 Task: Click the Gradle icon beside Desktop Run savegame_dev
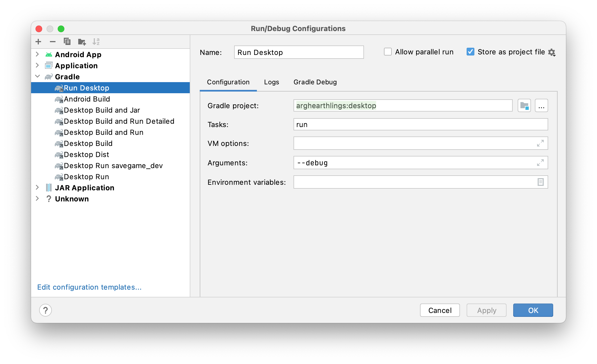coord(59,166)
